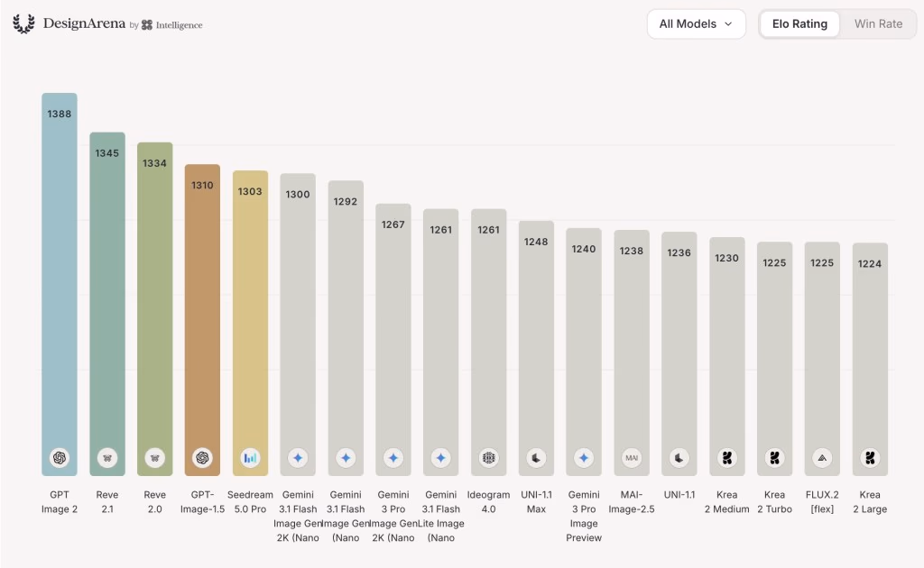Select the Elo Rating view
This screenshot has width=924, height=568.
point(799,24)
